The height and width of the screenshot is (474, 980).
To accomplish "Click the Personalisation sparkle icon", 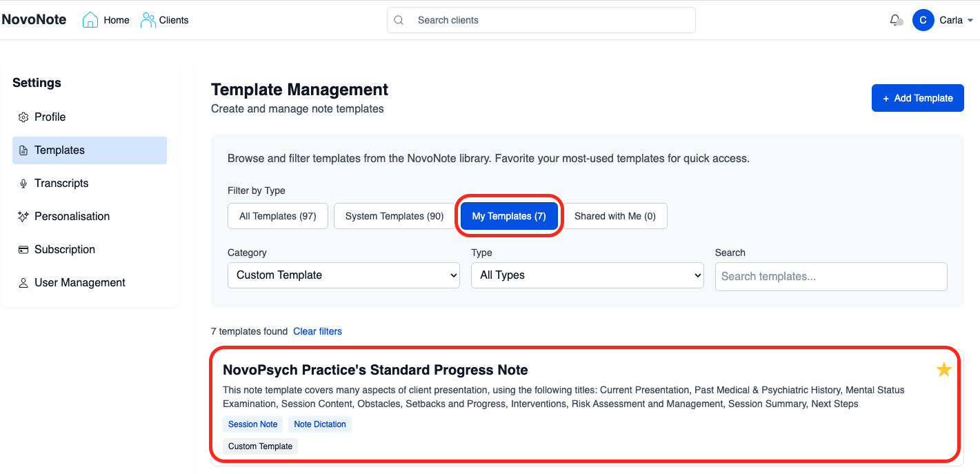I will 23,217.
